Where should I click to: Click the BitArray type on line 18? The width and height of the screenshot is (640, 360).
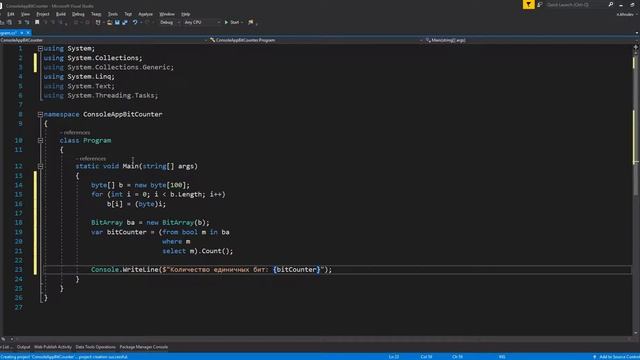point(107,222)
